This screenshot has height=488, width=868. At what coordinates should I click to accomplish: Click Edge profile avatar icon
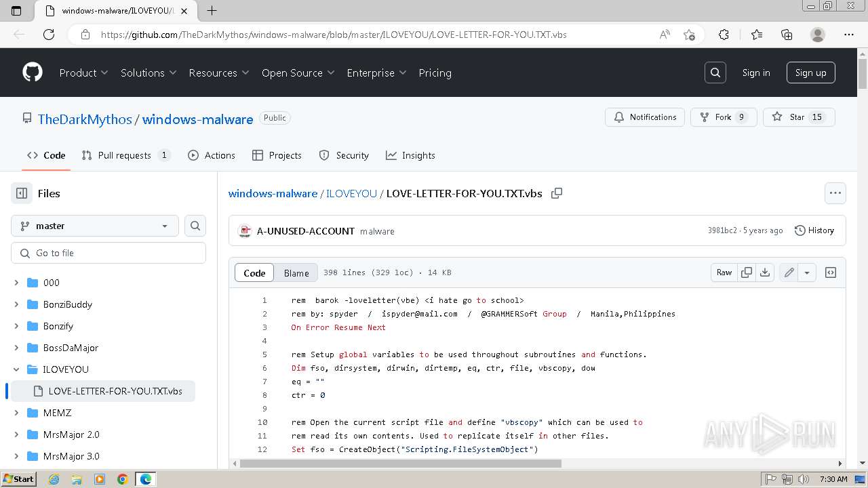818,35
